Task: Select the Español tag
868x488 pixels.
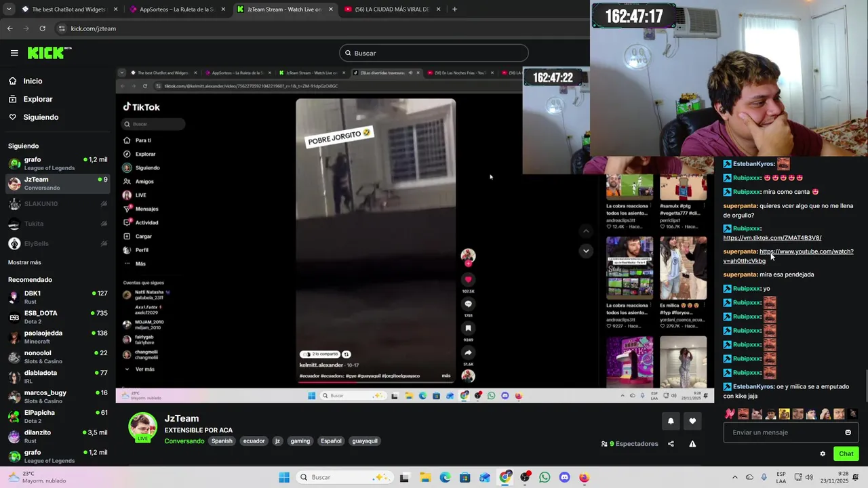Action: pos(331,441)
